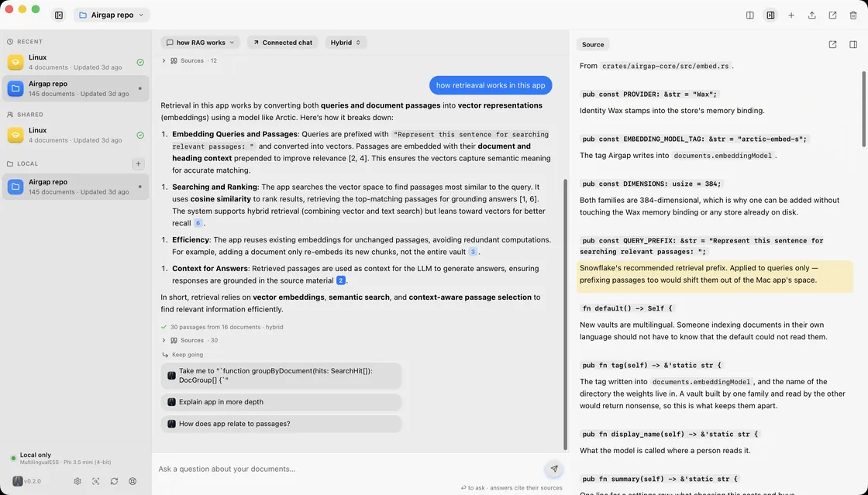Click the v0.2.0 version label
This screenshot has height=495, width=868.
pyautogui.click(x=32, y=481)
